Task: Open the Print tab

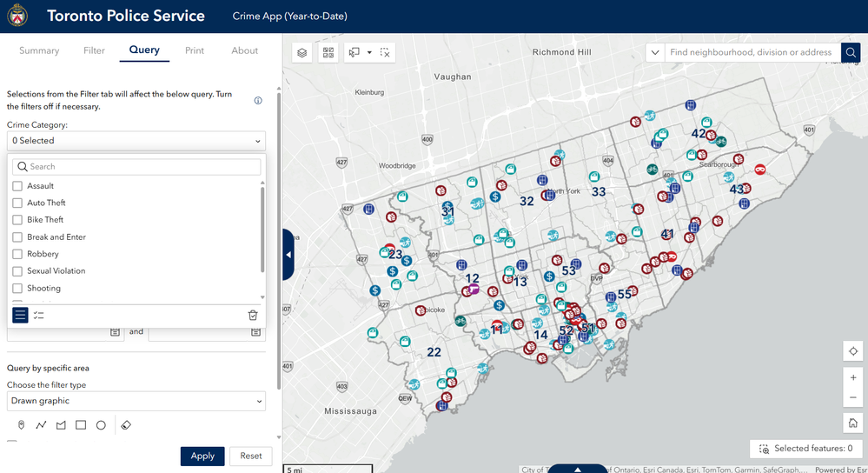Action: [195, 50]
